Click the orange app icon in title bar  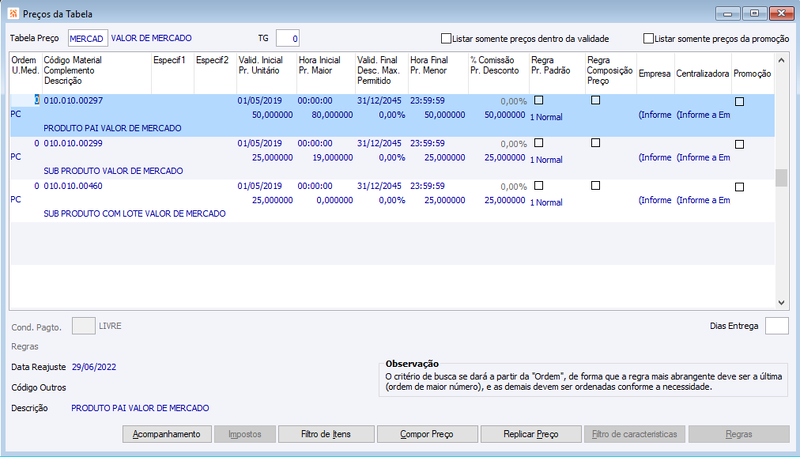[x=13, y=14]
